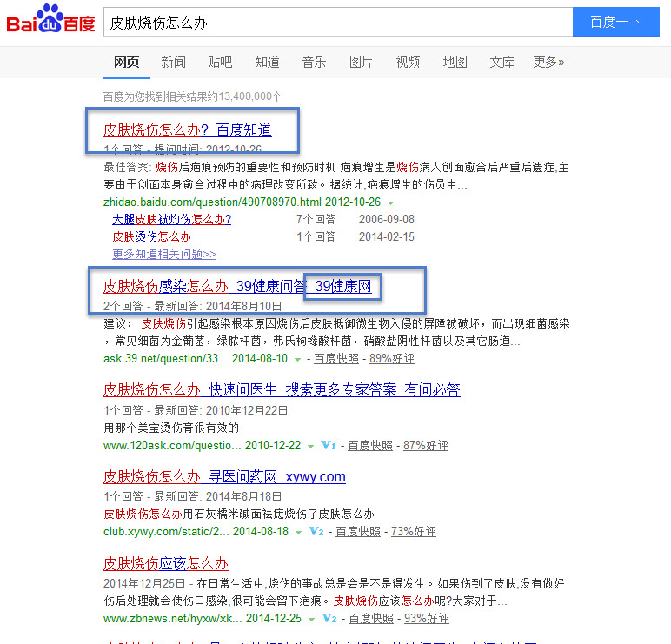Click the 89%好评 rating link
The height and width of the screenshot is (644, 671).
point(391,359)
